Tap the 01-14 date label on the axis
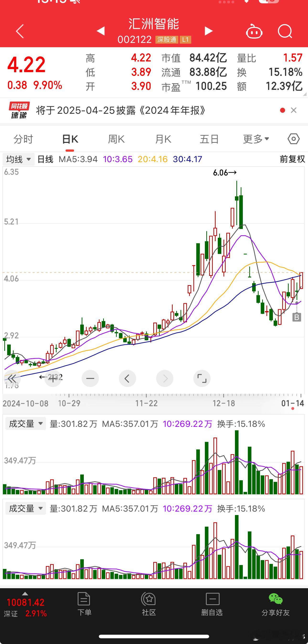Image resolution: width=308 pixels, height=644 pixels. pyautogui.click(x=292, y=403)
